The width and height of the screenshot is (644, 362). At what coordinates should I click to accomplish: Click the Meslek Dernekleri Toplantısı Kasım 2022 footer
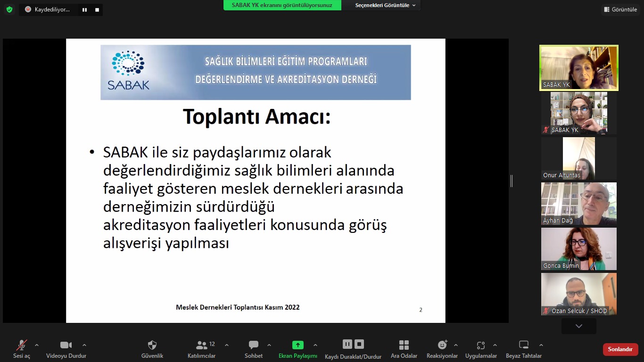click(x=238, y=307)
